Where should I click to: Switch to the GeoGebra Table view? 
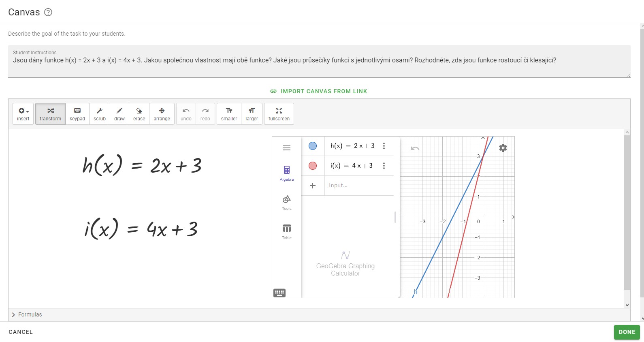click(x=287, y=231)
